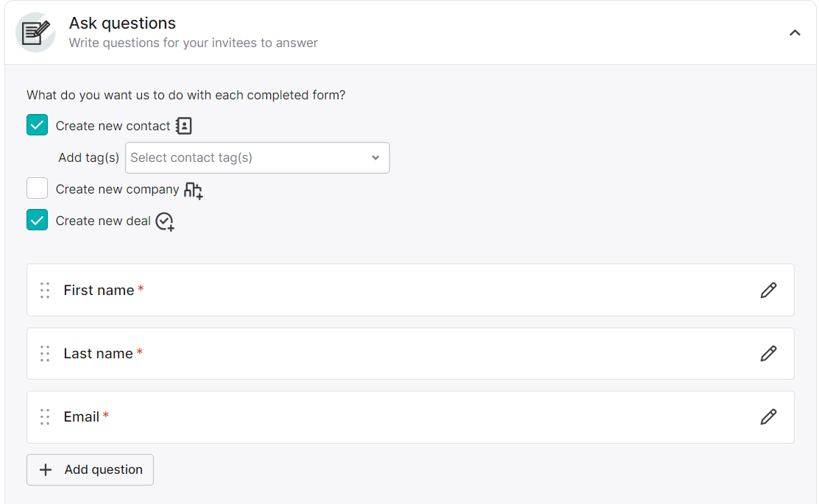Select the First name question row

[x=411, y=290]
